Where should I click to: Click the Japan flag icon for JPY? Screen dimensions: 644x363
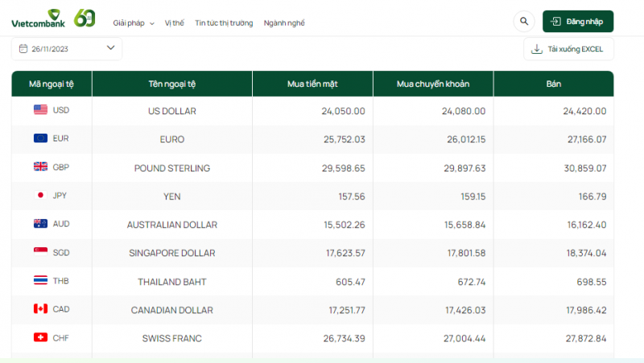coord(40,196)
